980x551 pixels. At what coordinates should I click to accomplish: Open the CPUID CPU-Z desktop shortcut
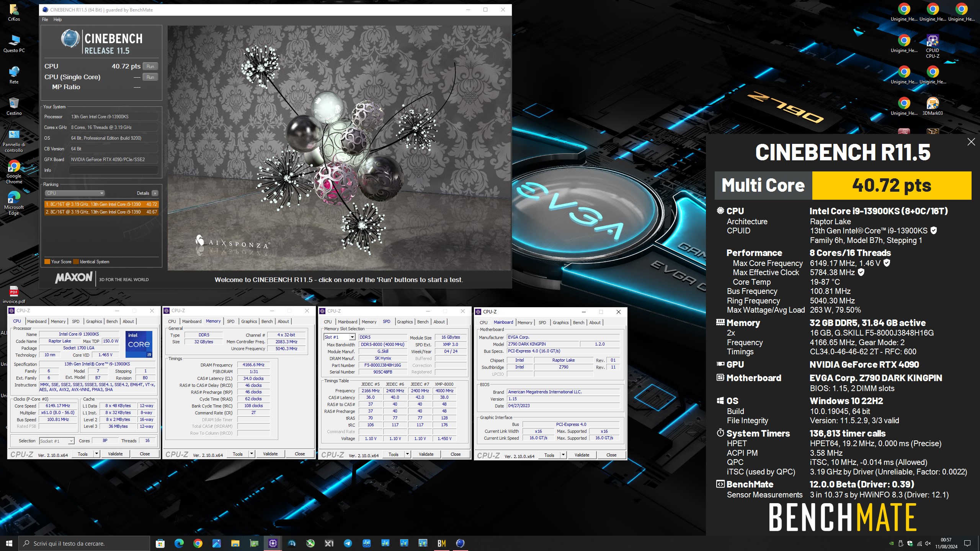[x=932, y=46]
